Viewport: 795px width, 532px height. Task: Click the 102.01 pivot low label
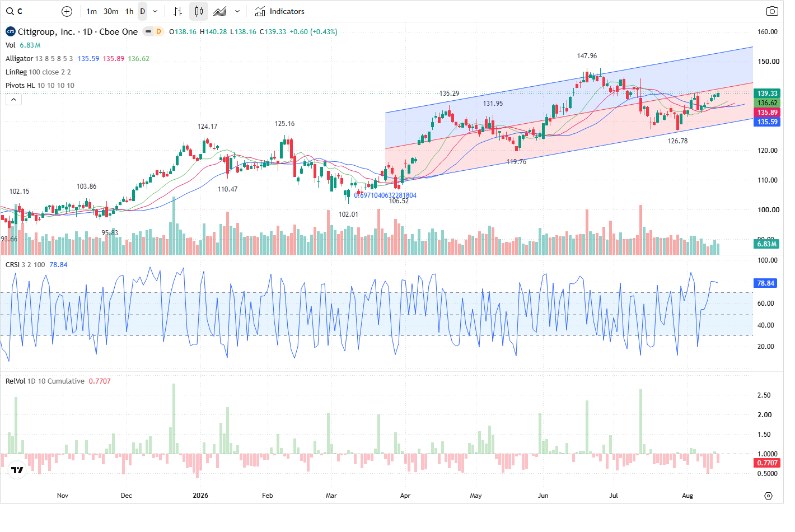pos(348,214)
